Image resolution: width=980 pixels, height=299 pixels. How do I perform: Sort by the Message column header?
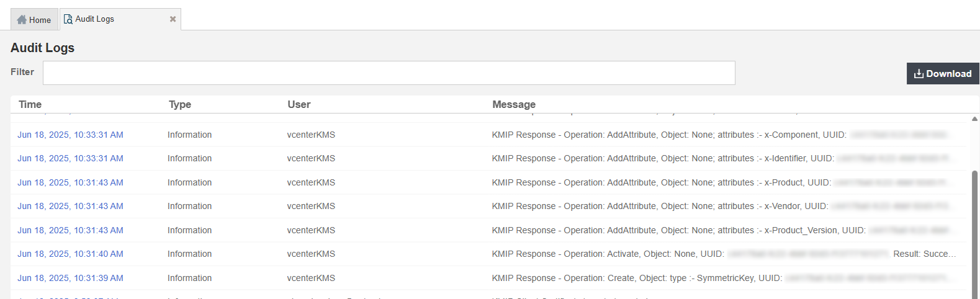coord(514,104)
